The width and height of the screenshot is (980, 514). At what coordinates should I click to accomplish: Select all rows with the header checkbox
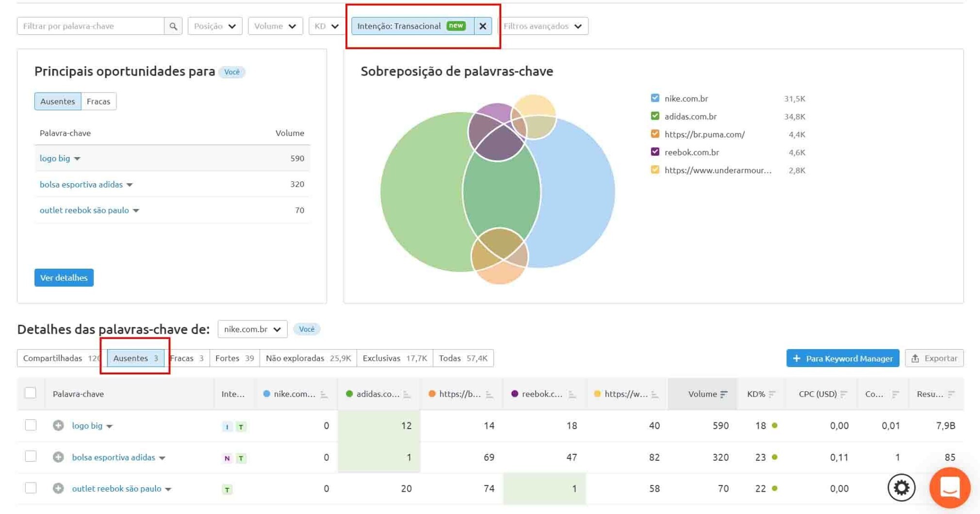31,393
